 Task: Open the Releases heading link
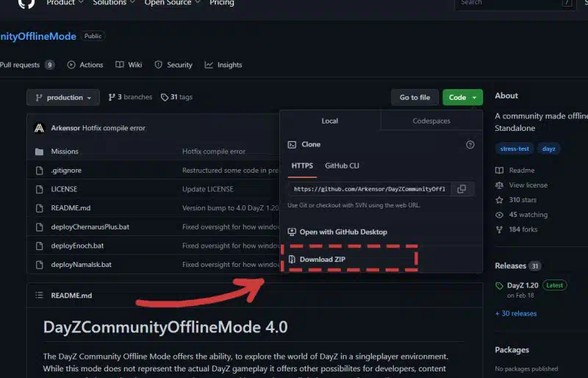[510, 265]
